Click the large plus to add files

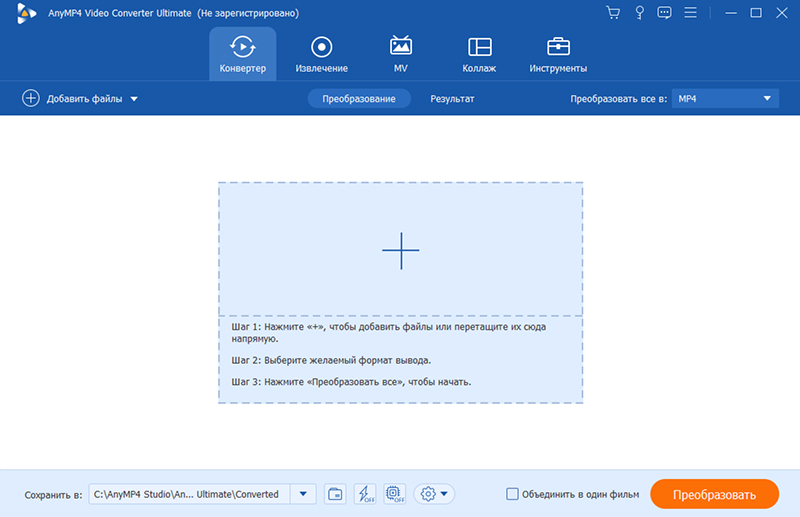[401, 251]
